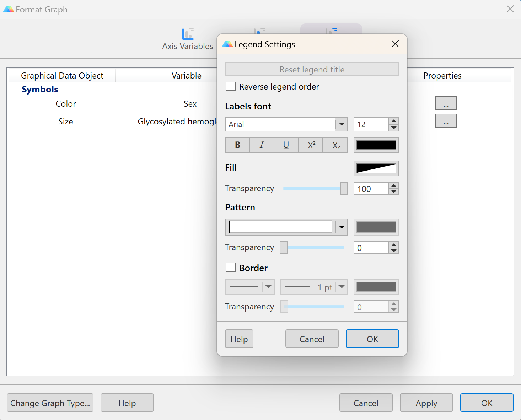Click Change Graph Type button

(50, 403)
